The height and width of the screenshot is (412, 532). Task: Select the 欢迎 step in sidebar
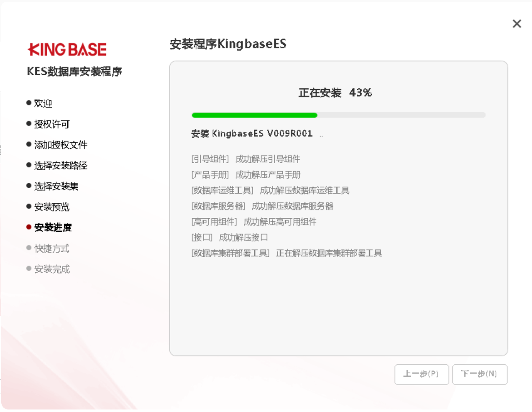tap(43, 103)
